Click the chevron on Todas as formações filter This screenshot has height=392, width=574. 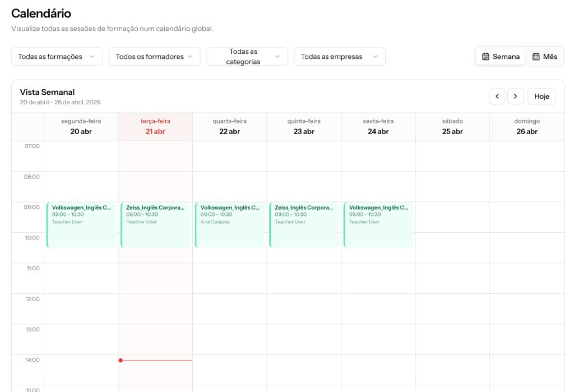pyautogui.click(x=94, y=56)
